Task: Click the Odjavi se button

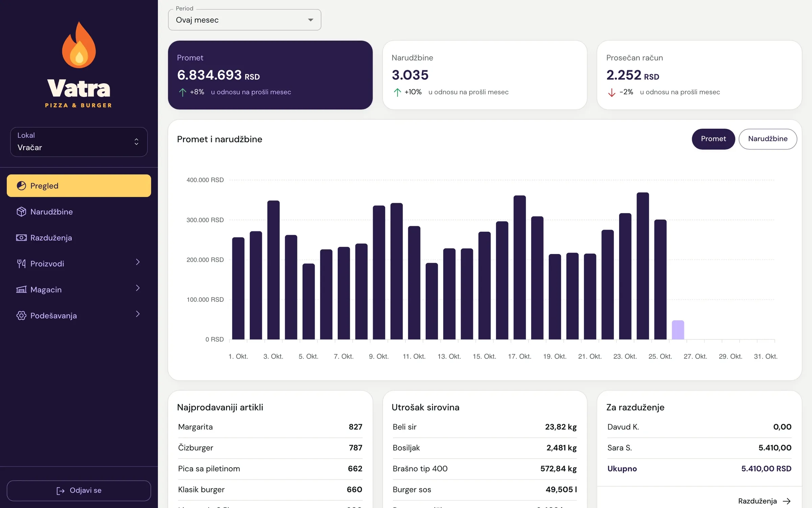Action: pyautogui.click(x=79, y=491)
